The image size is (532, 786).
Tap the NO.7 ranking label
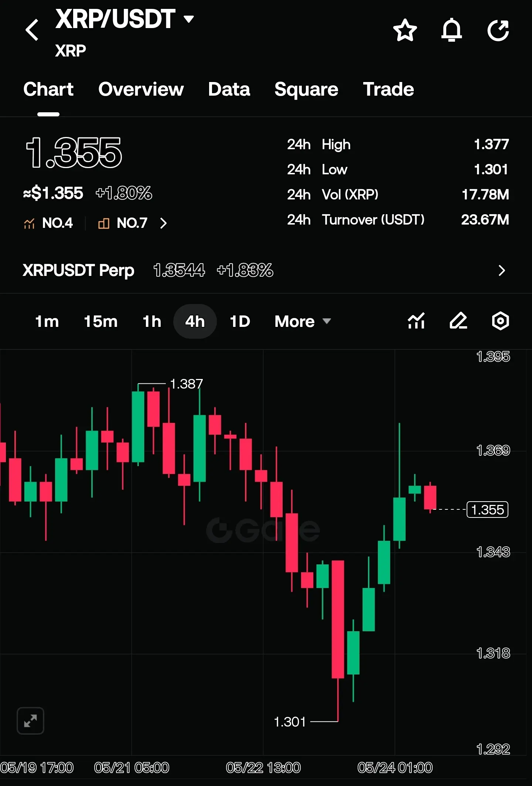(x=132, y=223)
